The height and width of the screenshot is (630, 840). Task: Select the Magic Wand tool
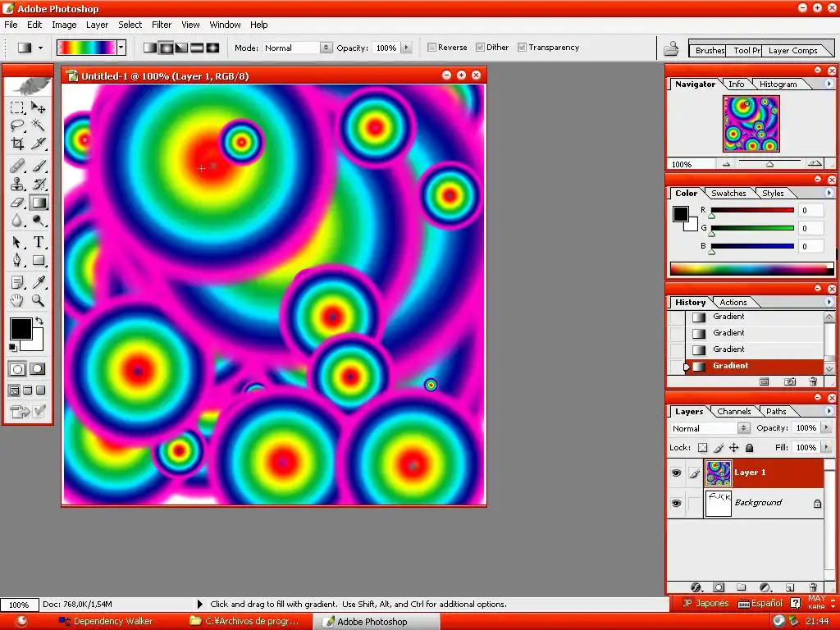click(38, 126)
